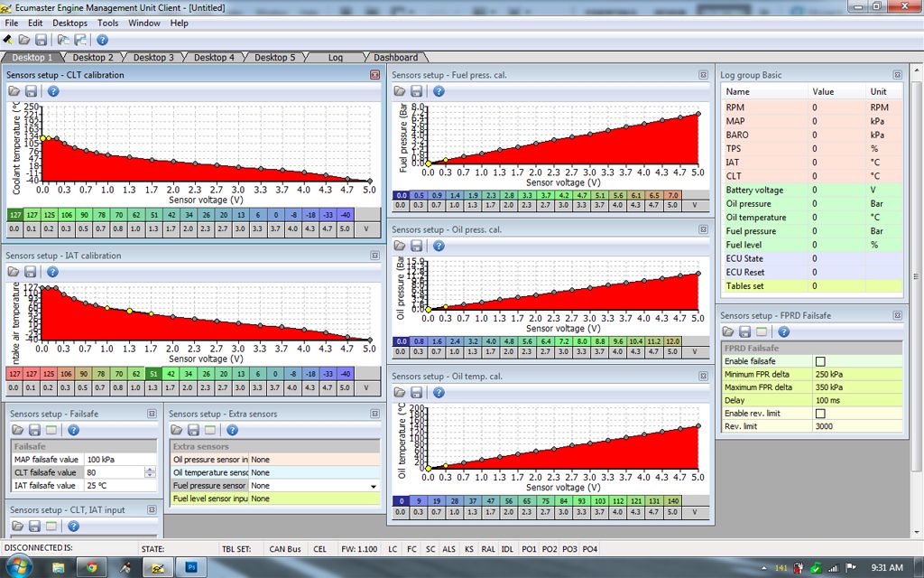924x578 pixels.
Task: Select Oil temp table cell 140
Action: click(x=672, y=500)
